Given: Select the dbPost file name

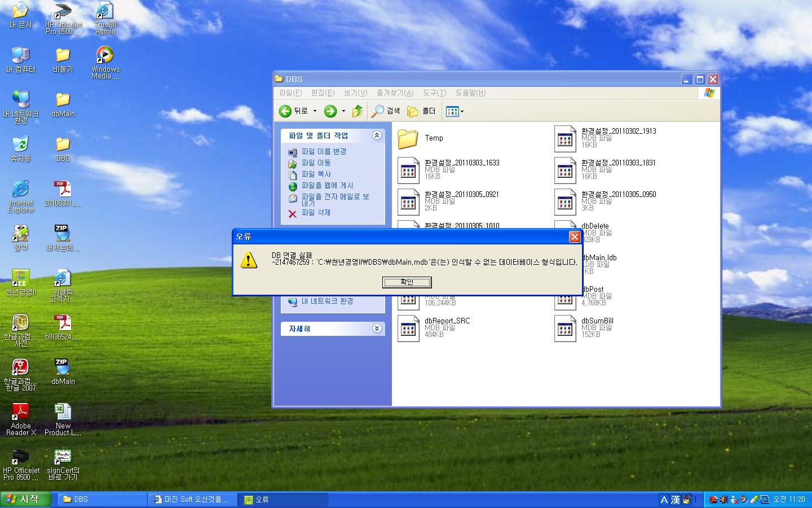Looking at the screenshot, I should [x=592, y=289].
